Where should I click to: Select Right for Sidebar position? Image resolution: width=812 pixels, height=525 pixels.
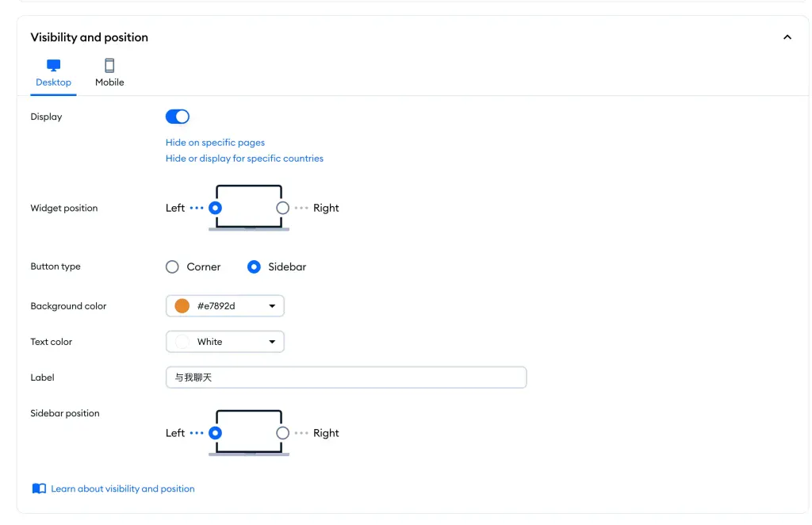pyautogui.click(x=282, y=433)
